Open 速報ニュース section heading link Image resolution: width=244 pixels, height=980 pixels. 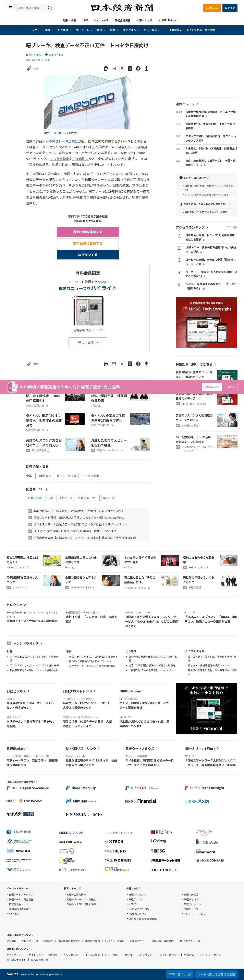point(187,104)
